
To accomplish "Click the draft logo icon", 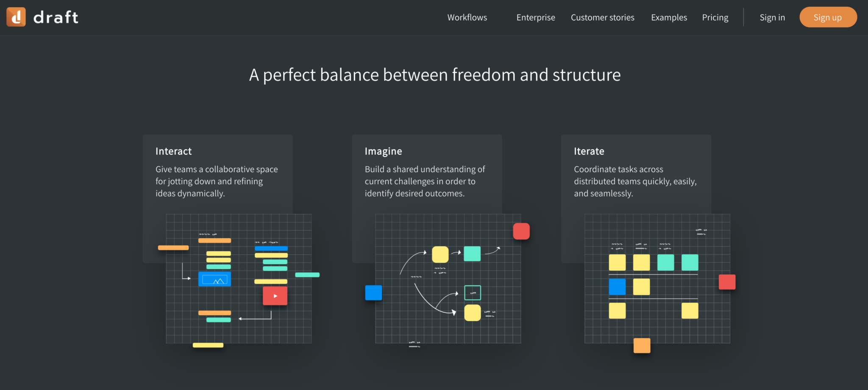I will coord(16,17).
